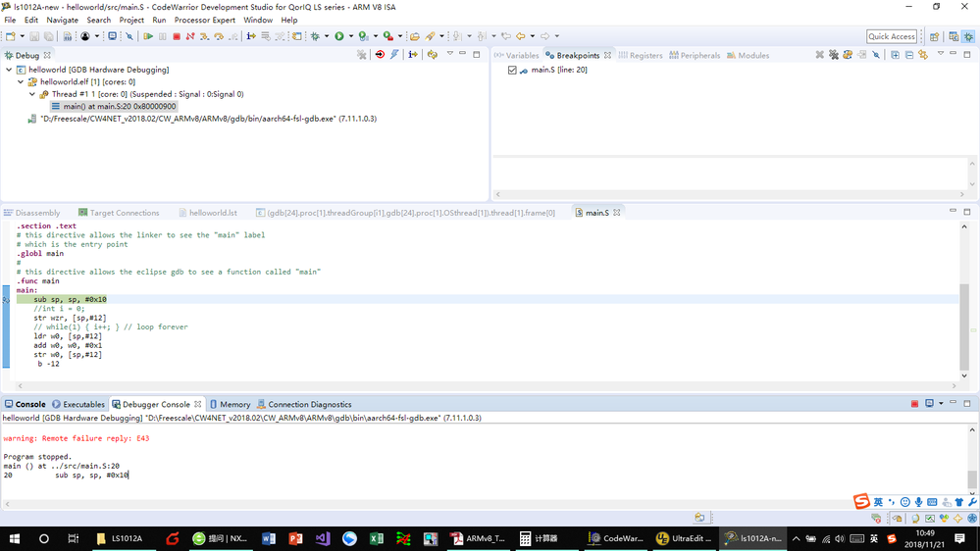Click the Disconnect icon in main toolbar
980x551 pixels.
190,36
